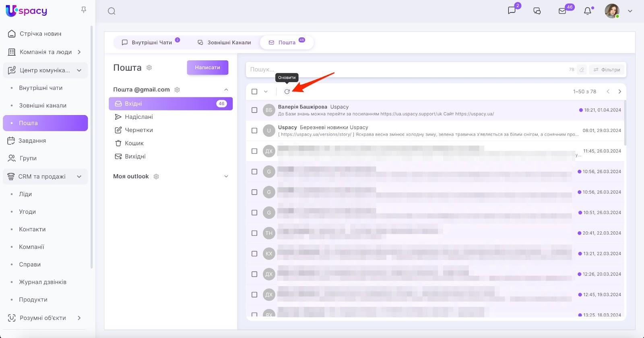Click the email list vertical scrollbar
Viewport: 644px width, 338px height.
[625, 123]
